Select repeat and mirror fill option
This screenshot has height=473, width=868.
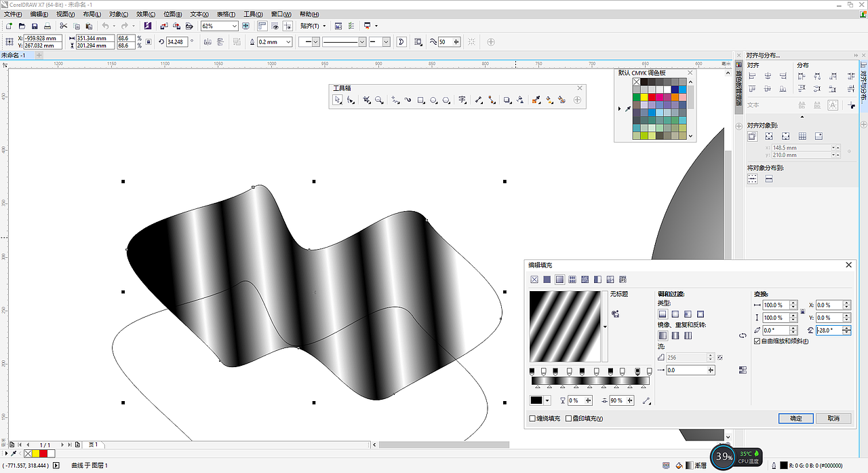tap(675, 335)
